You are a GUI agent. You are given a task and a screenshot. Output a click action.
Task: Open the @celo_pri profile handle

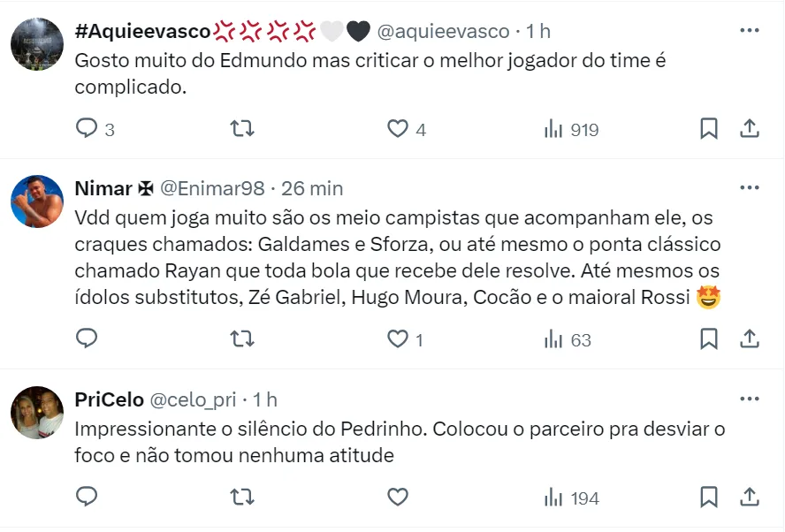(192, 399)
